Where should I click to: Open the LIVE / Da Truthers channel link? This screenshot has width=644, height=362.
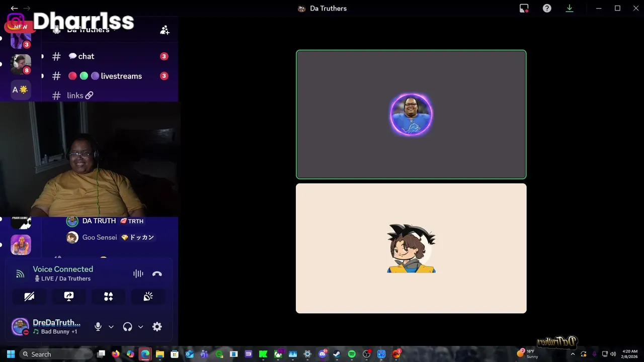click(x=62, y=279)
